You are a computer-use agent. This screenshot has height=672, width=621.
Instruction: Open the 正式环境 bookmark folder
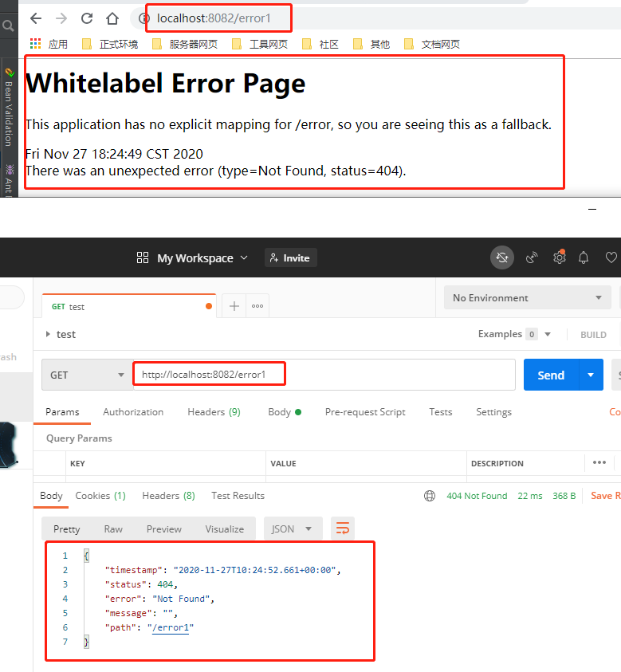coord(110,44)
